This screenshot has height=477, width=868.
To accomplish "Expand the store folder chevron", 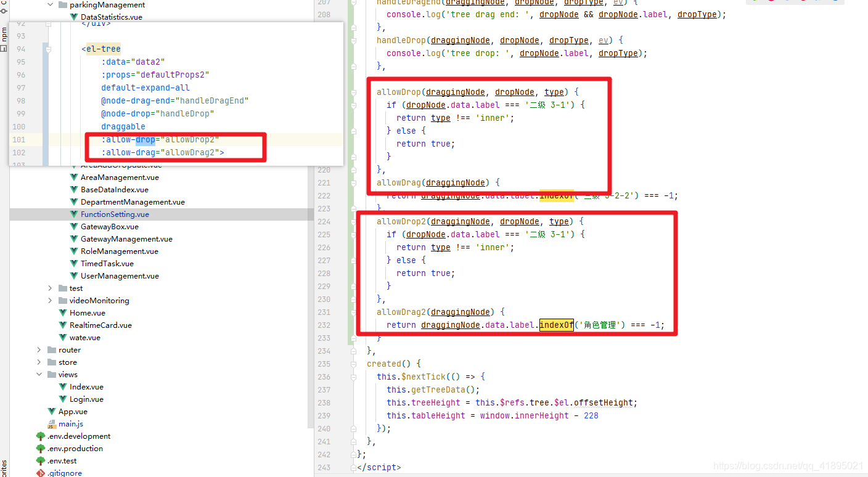I will point(39,362).
